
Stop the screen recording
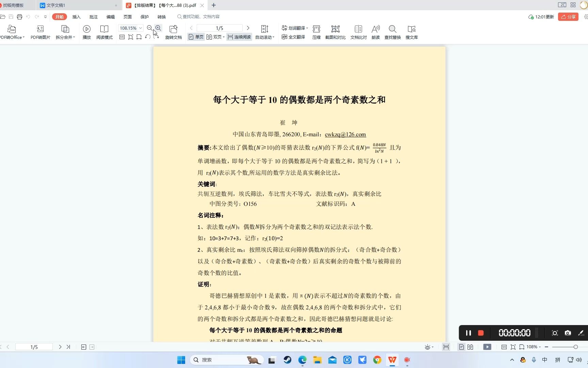[481, 333]
